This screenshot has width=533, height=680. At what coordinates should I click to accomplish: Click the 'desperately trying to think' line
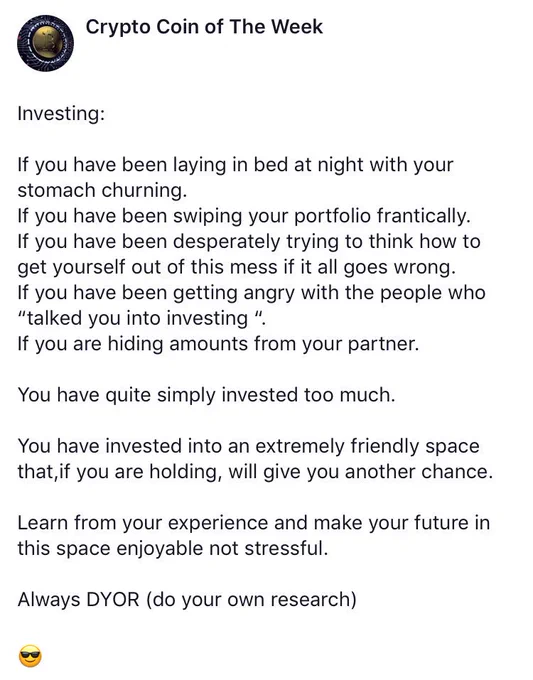[249, 242]
